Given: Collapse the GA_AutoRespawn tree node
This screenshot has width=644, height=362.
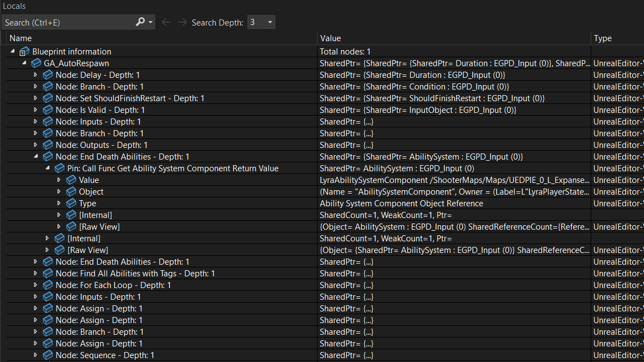Looking at the screenshot, I should 24,63.
